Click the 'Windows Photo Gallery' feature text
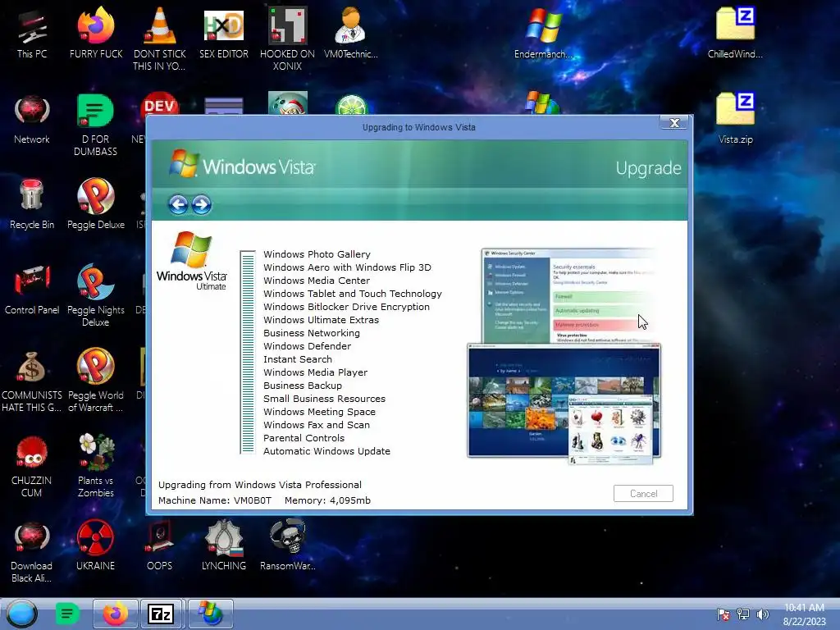 pyautogui.click(x=317, y=254)
